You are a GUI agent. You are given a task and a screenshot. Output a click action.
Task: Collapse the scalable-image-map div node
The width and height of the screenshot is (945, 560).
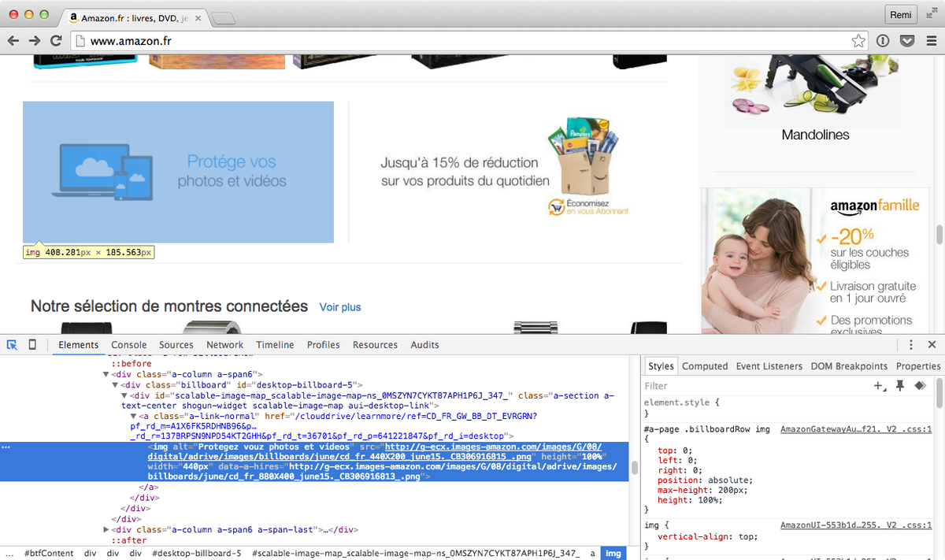(x=125, y=395)
